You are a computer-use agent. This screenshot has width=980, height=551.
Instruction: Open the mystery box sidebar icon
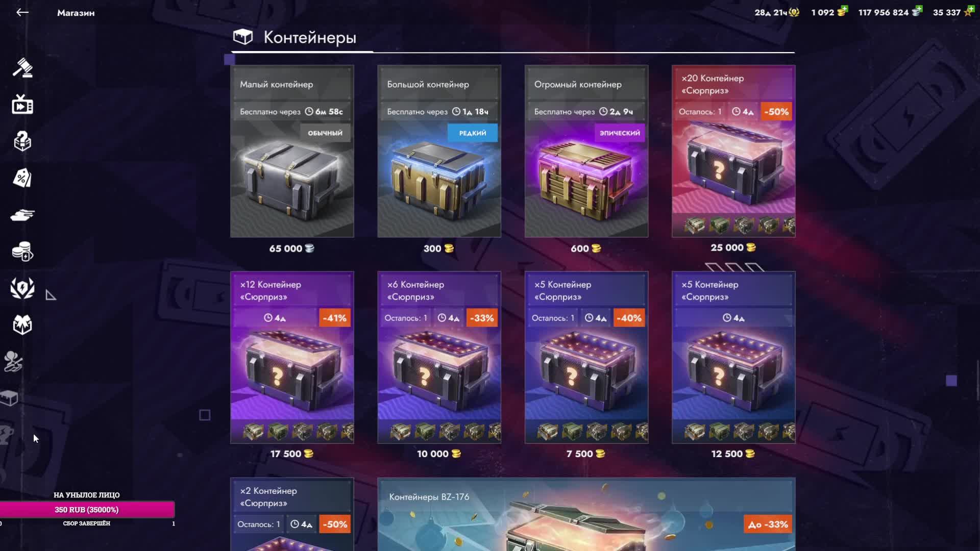point(22,141)
